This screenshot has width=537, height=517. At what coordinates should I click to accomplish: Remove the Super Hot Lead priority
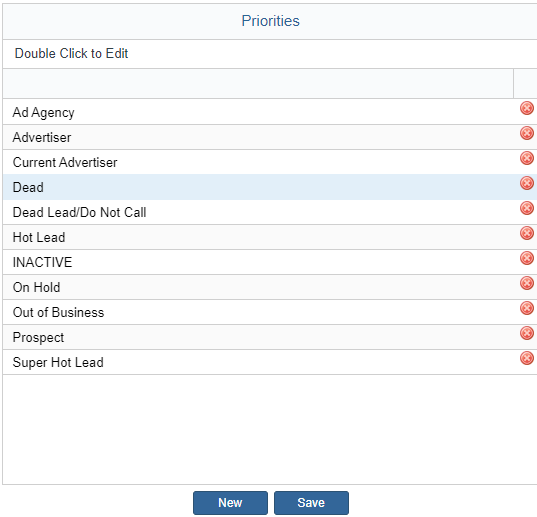[527, 358]
